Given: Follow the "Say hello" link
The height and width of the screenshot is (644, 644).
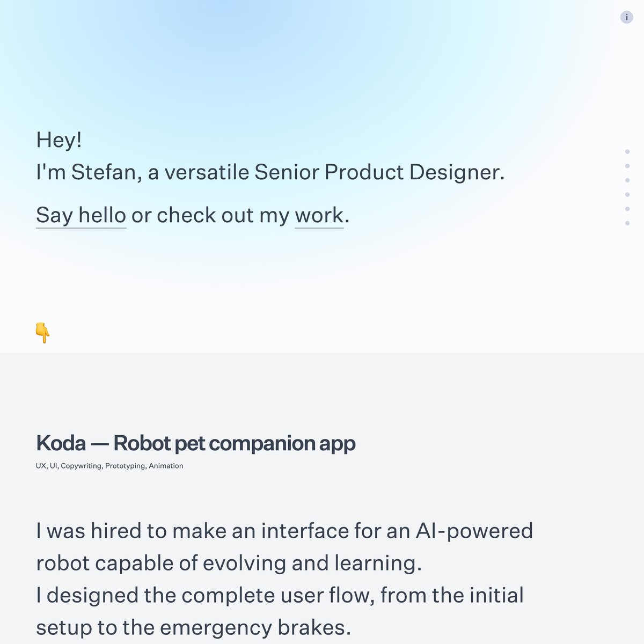Looking at the screenshot, I should point(81,215).
